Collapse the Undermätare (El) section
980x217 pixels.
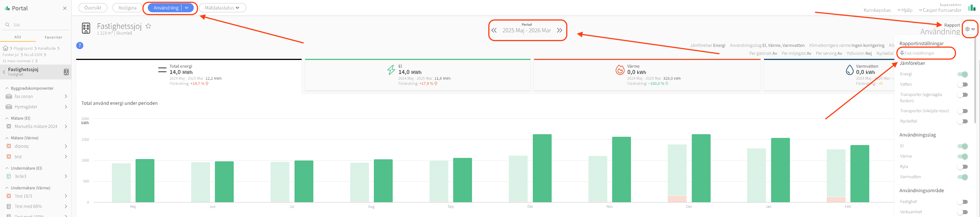[x=7, y=168]
